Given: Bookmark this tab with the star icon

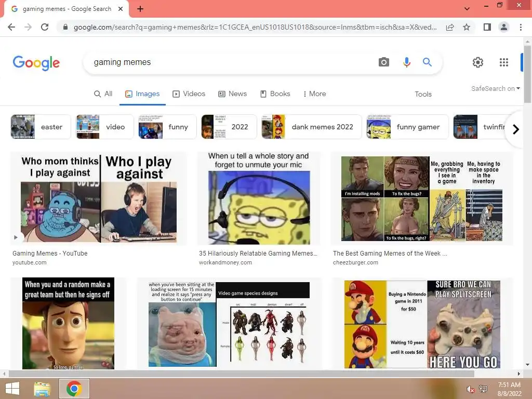Looking at the screenshot, I should pyautogui.click(x=467, y=27).
